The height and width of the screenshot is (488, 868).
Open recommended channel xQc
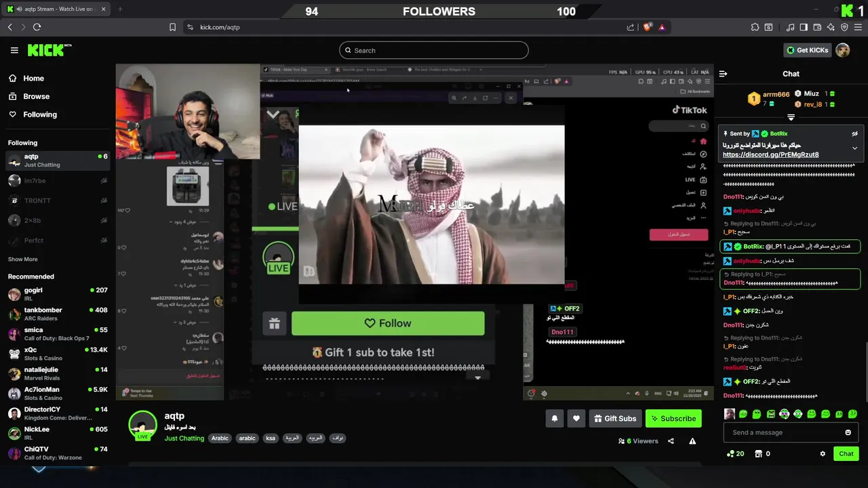58,354
